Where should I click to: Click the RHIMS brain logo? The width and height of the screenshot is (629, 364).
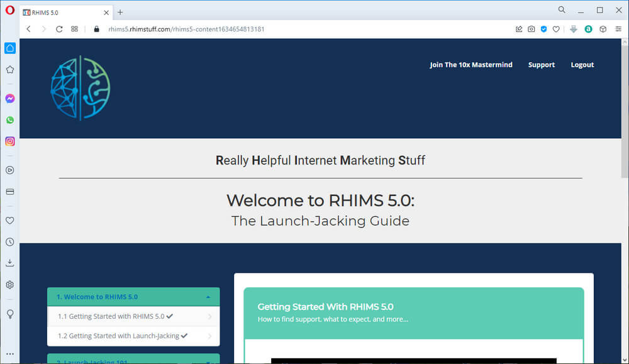pos(81,88)
